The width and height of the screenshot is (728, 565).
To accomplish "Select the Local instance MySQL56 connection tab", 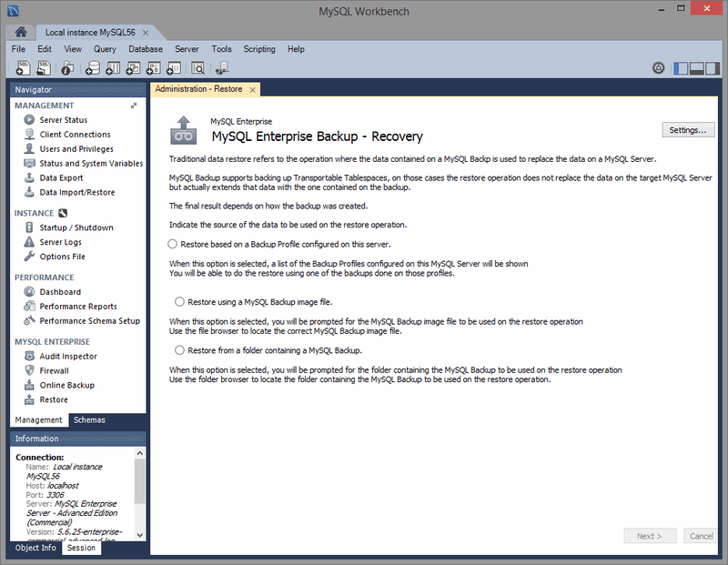I will click(x=90, y=33).
